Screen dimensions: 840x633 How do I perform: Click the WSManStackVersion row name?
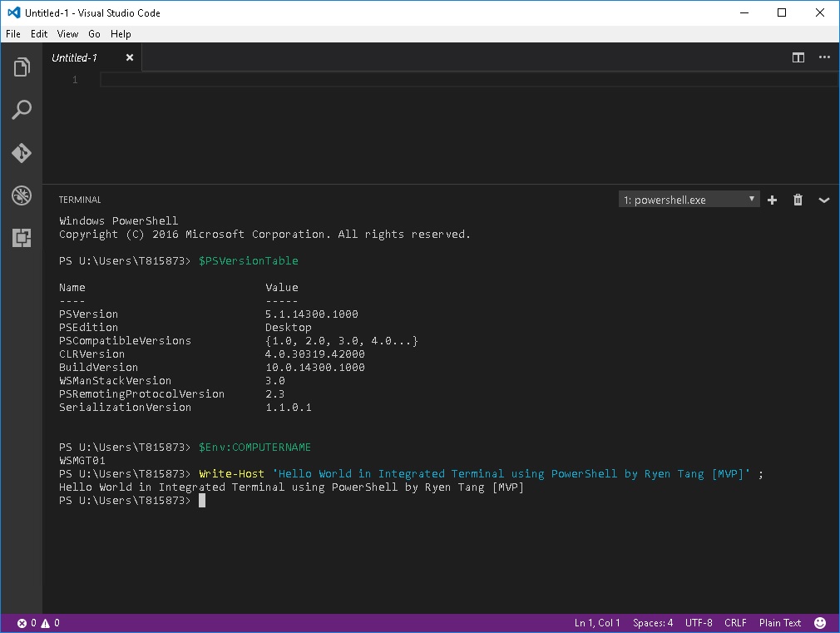pos(115,381)
